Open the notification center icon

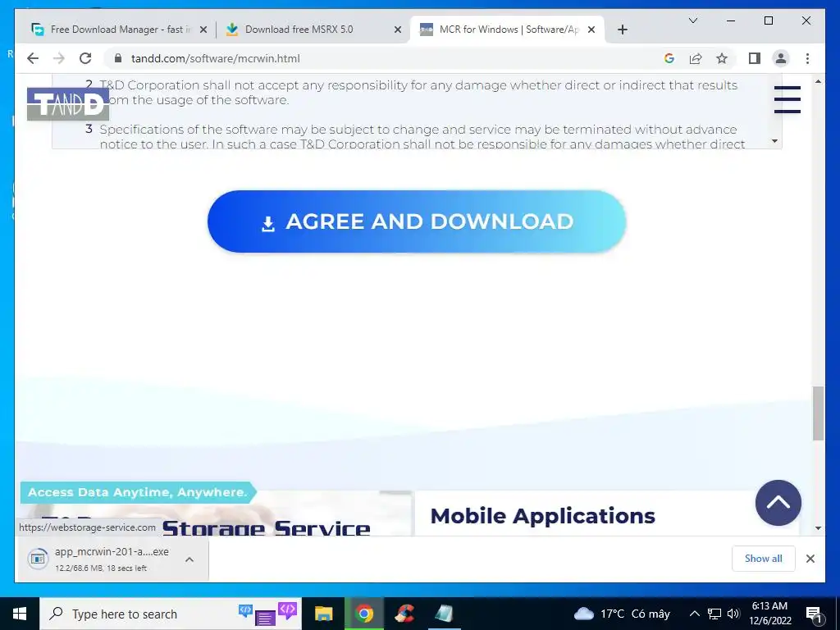pyautogui.click(x=815, y=614)
